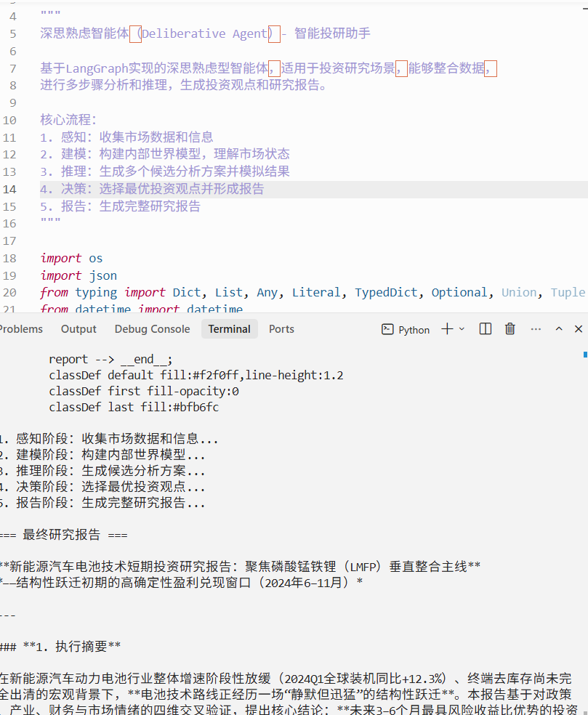The width and height of the screenshot is (588, 715).
Task: Click '### **1. 执行摘要**' terminal line
Action: [x=60, y=646]
